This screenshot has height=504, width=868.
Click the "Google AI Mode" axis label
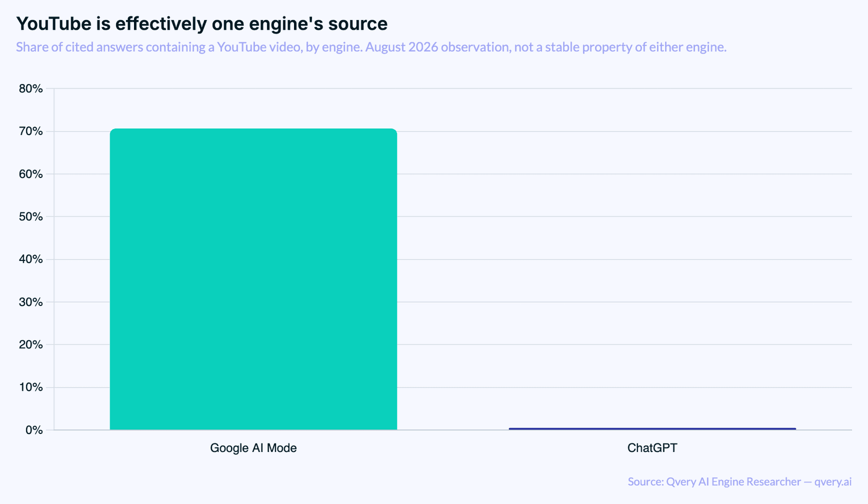253,448
